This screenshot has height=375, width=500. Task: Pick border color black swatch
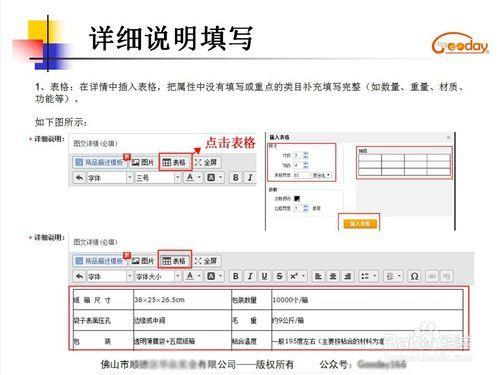click(297, 199)
